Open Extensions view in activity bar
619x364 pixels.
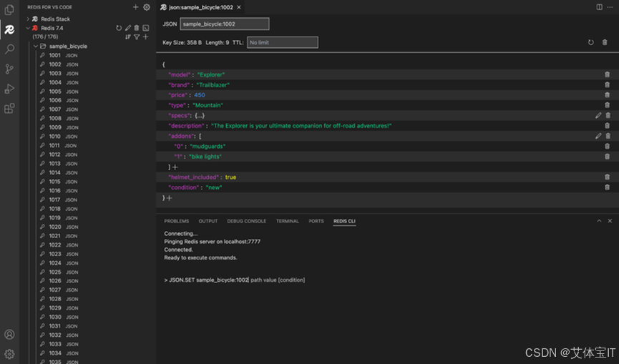pyautogui.click(x=9, y=108)
